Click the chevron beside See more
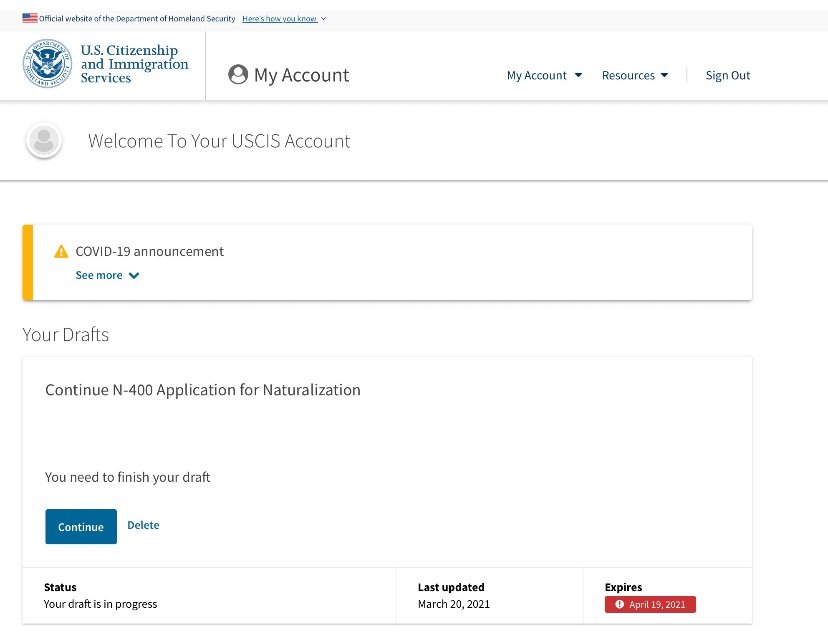828x638 pixels. coord(134,276)
